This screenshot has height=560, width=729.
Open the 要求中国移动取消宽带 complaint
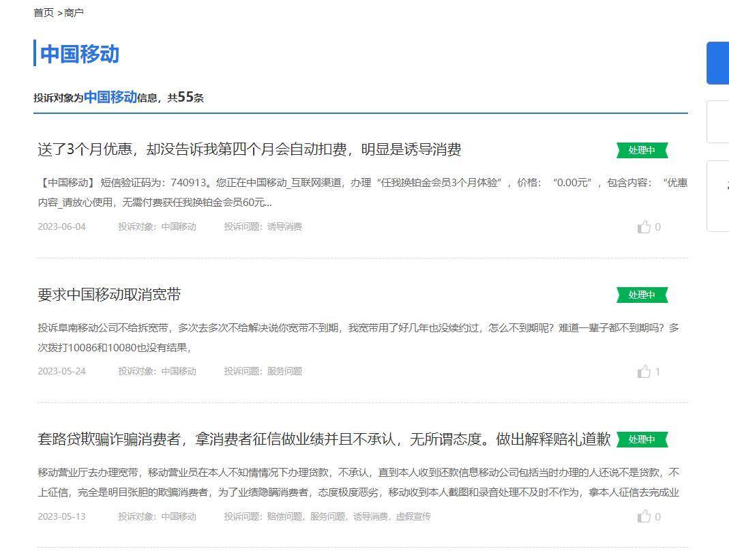click(x=109, y=295)
